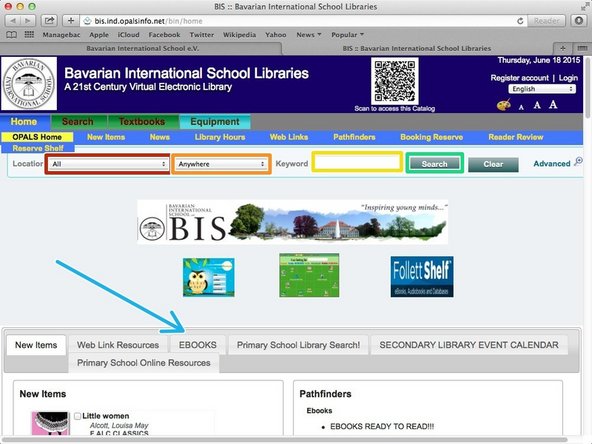Open the English language dropdown

pyautogui.click(x=542, y=89)
